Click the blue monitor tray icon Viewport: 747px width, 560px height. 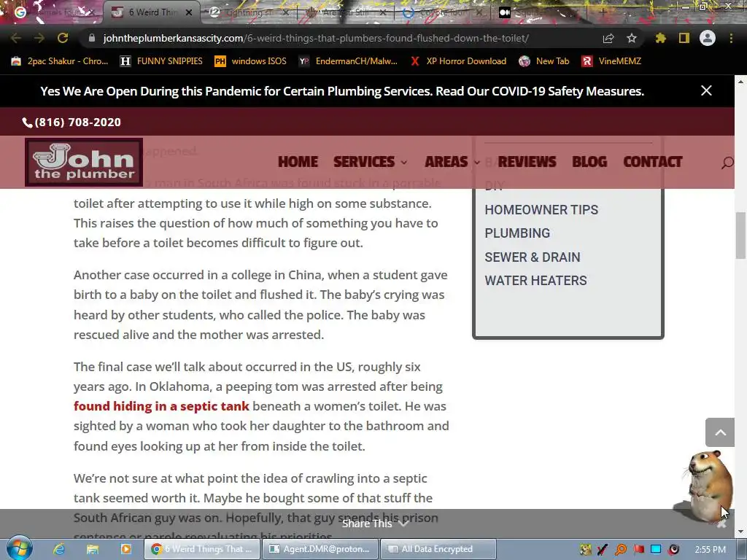pyautogui.click(x=656, y=550)
